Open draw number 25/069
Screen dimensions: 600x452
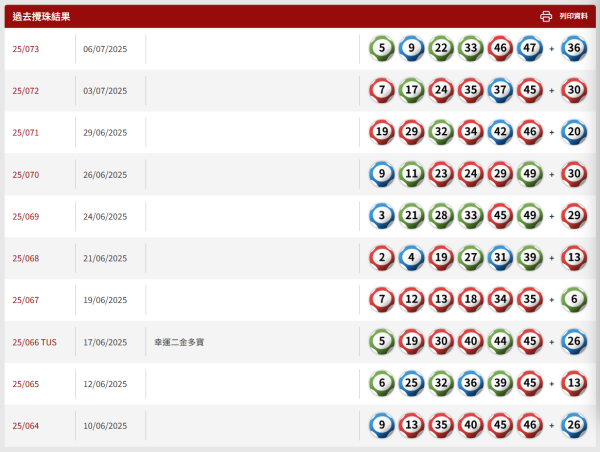click(26, 217)
